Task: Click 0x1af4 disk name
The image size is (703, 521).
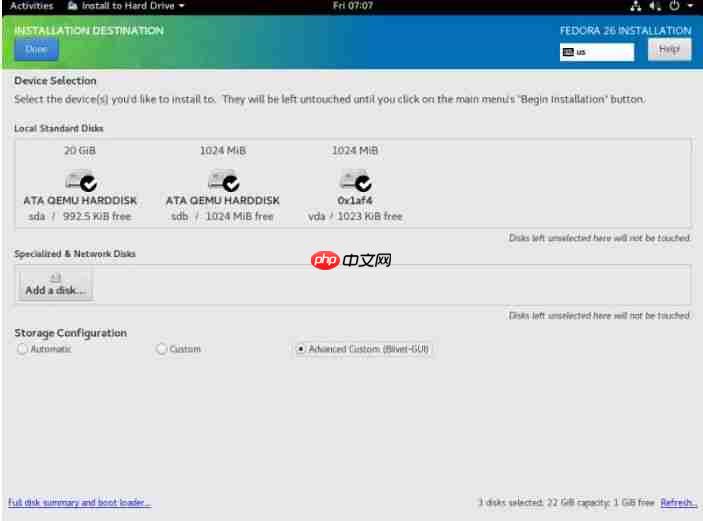Action: (355, 200)
